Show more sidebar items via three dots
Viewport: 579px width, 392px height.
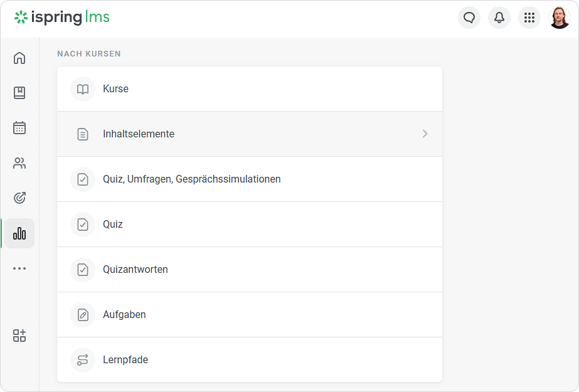pyautogui.click(x=19, y=268)
